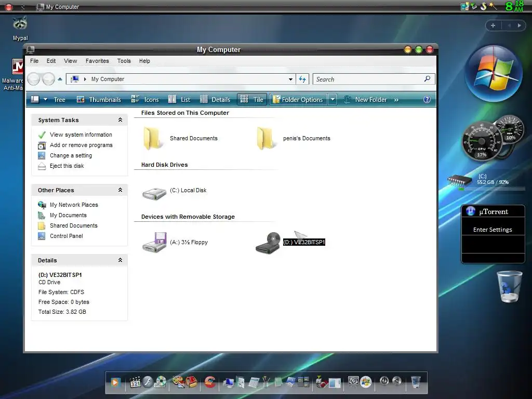The image size is (532, 399).
Task: Click the Back navigation button
Action: 33,79
